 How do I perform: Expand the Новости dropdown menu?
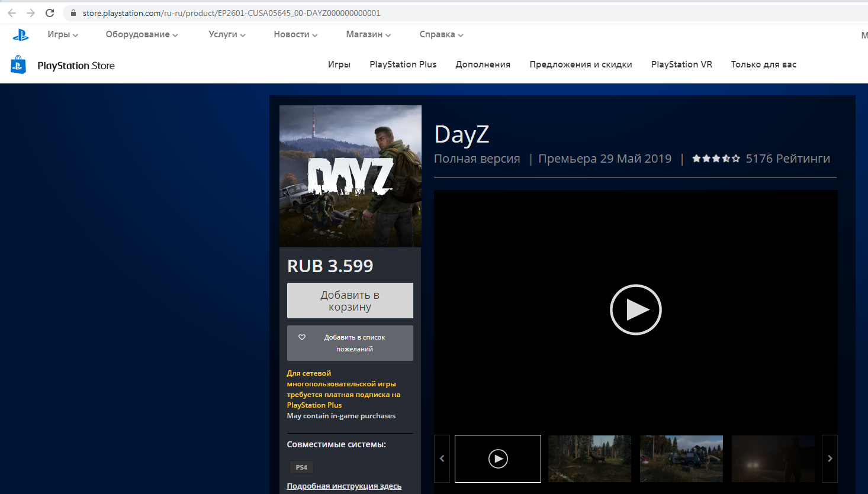click(295, 34)
